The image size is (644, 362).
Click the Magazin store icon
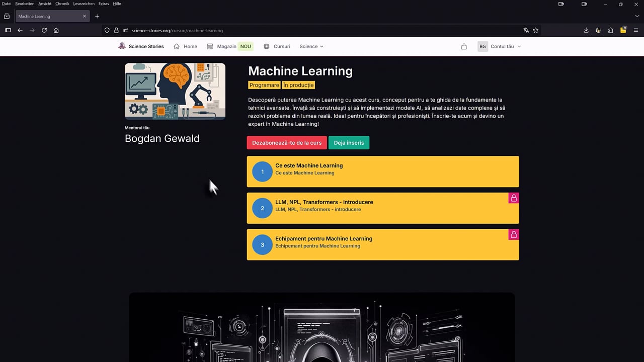pyautogui.click(x=210, y=46)
